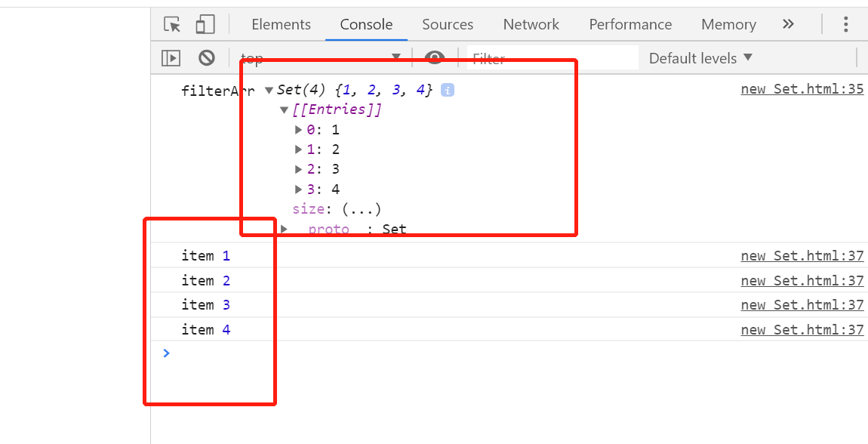The image size is (868, 444).
Task: Open the Elements tab
Action: [x=281, y=24]
